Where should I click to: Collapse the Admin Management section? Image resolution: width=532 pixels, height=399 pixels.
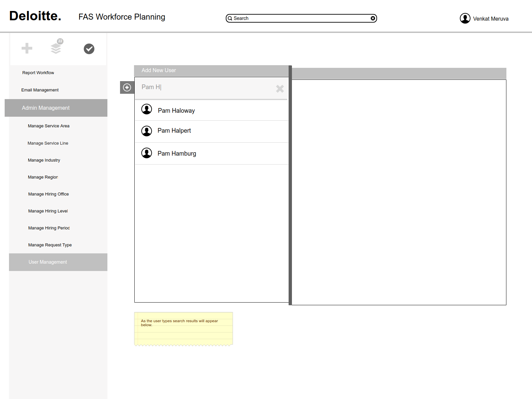pos(56,108)
